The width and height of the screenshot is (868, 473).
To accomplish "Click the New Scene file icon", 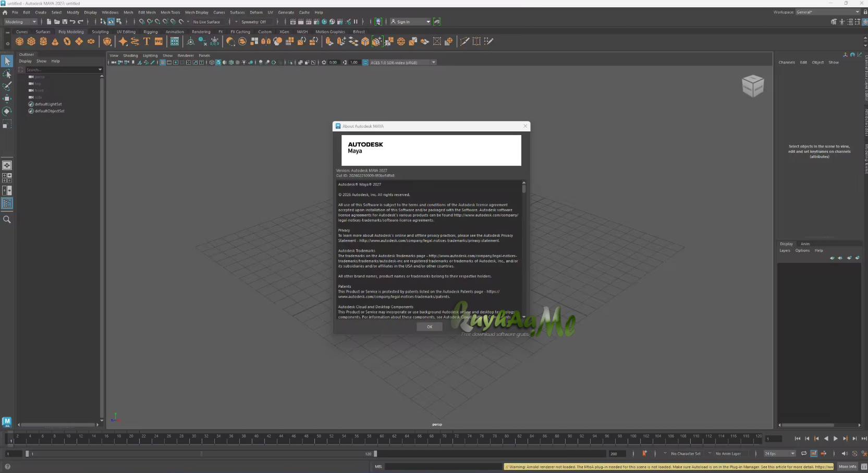I will (49, 22).
